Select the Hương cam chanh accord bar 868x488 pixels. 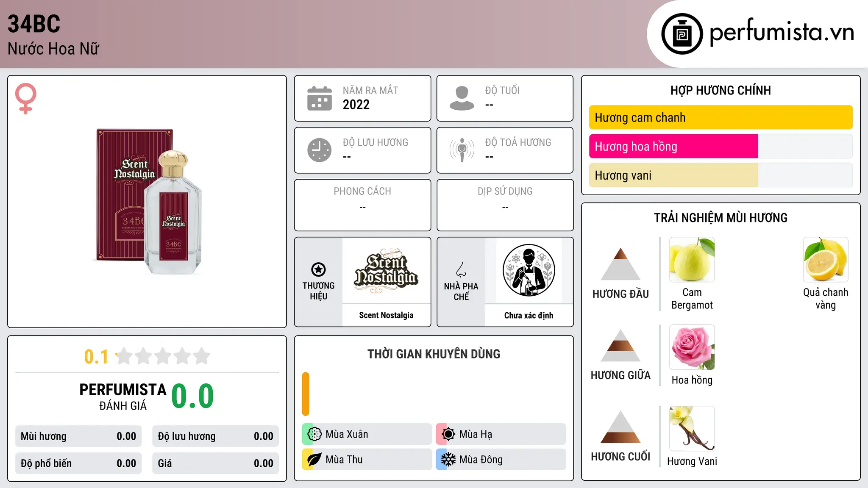click(721, 117)
